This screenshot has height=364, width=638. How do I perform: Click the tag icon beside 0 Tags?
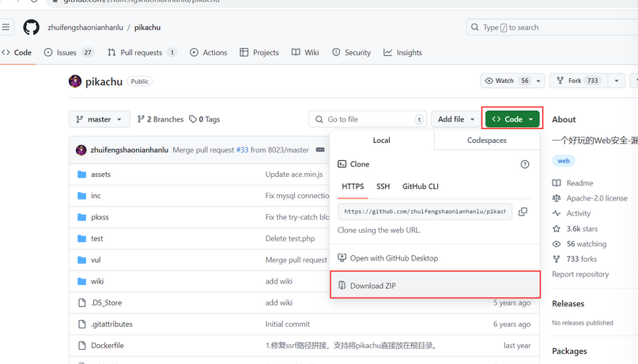193,119
